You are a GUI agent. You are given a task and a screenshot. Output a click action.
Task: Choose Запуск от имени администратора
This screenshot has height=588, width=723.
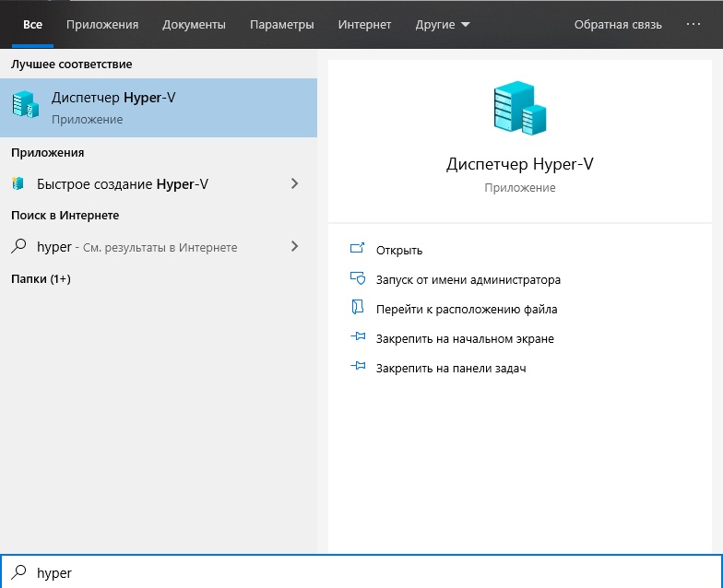point(468,279)
